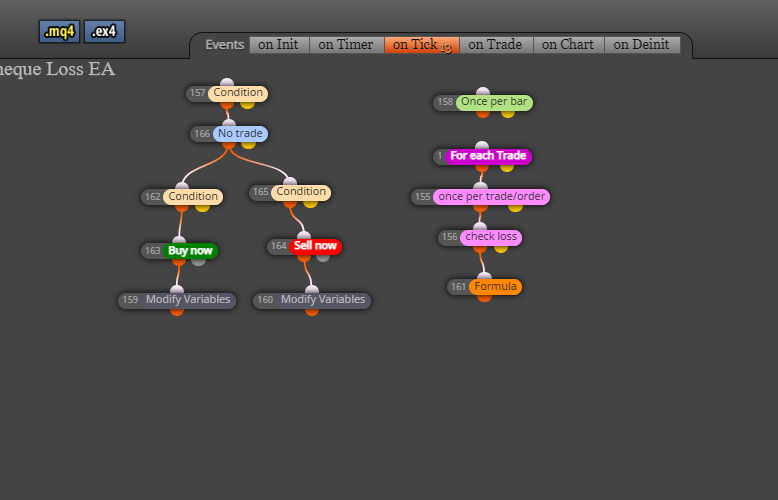The height and width of the screenshot is (500, 778).
Task: Click orange output connector of Formula block
Action: 484,298
